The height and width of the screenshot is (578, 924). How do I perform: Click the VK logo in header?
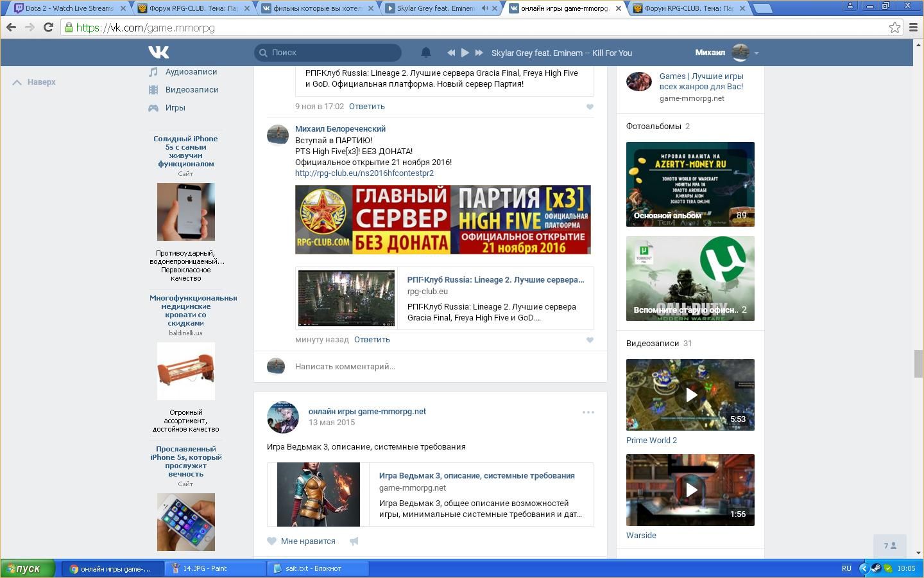click(158, 53)
